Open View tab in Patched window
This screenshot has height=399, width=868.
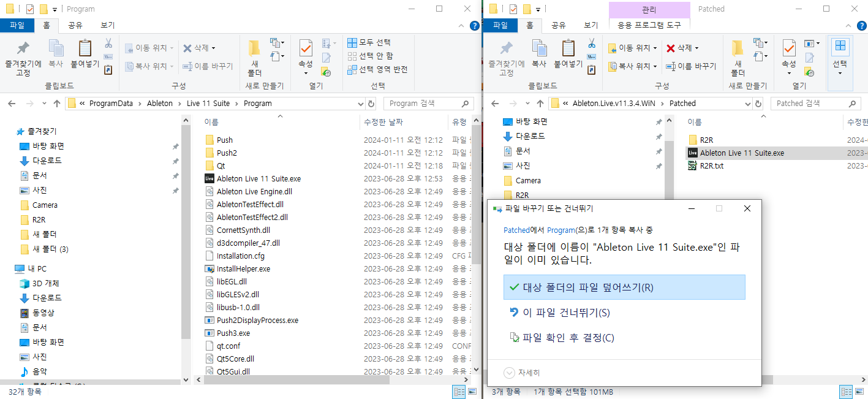tap(591, 25)
